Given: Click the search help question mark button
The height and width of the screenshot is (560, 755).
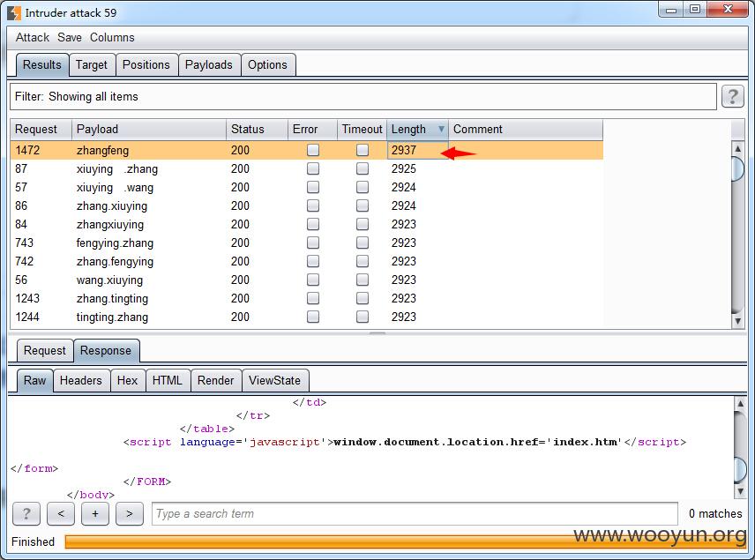Looking at the screenshot, I should [x=26, y=514].
